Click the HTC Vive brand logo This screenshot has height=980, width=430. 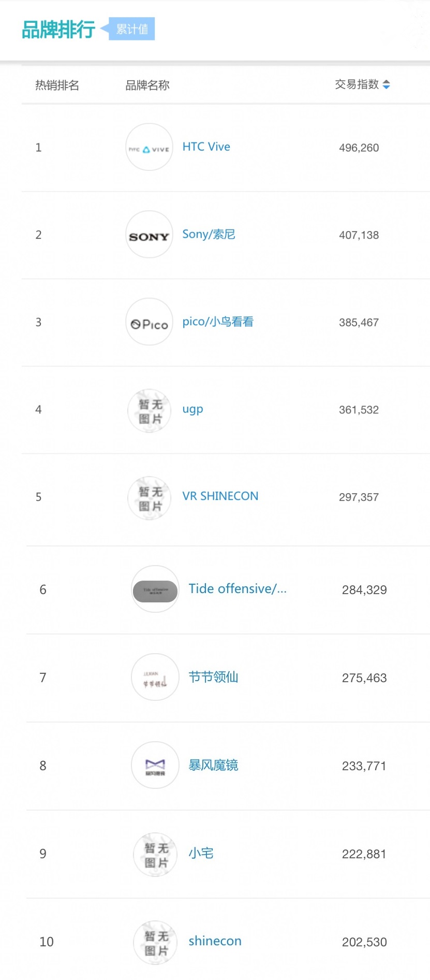[x=149, y=147]
